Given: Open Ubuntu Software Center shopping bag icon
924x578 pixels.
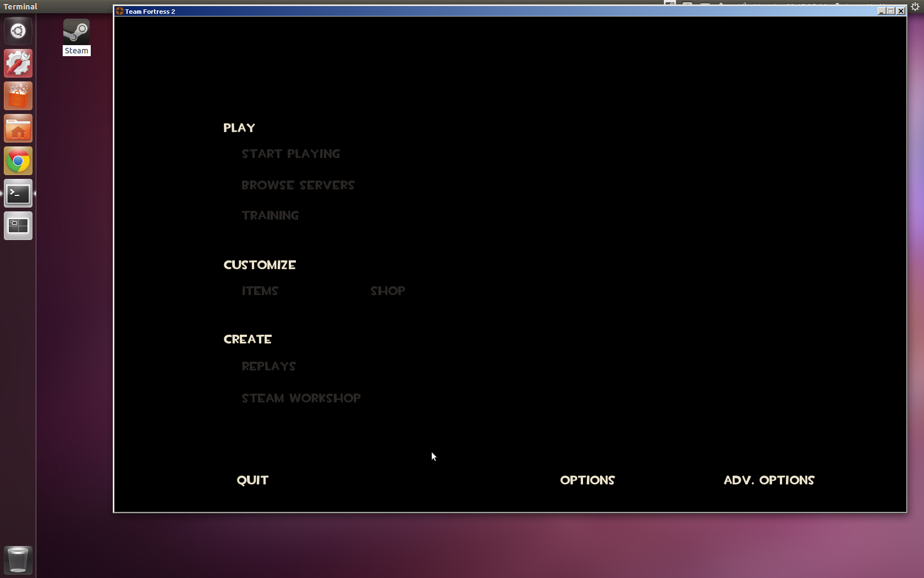Looking at the screenshot, I should pyautogui.click(x=18, y=96).
